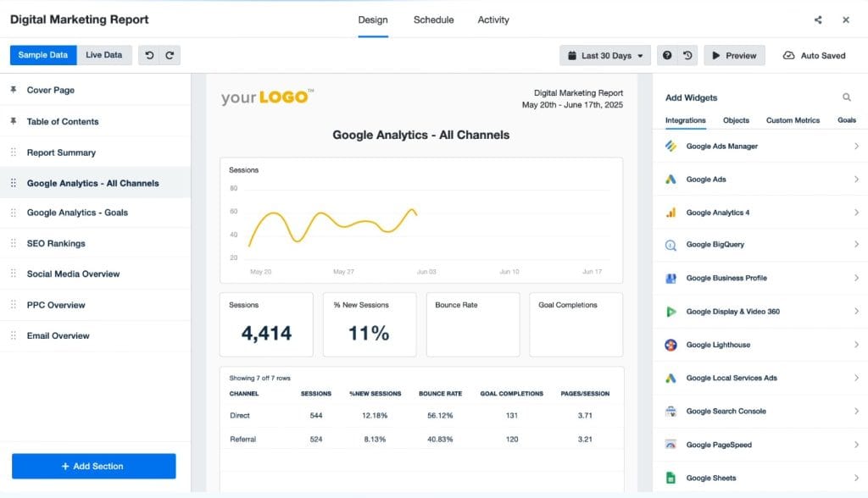Image resolution: width=868 pixels, height=498 pixels.
Task: Switch to Live Data mode
Action: pyautogui.click(x=104, y=55)
